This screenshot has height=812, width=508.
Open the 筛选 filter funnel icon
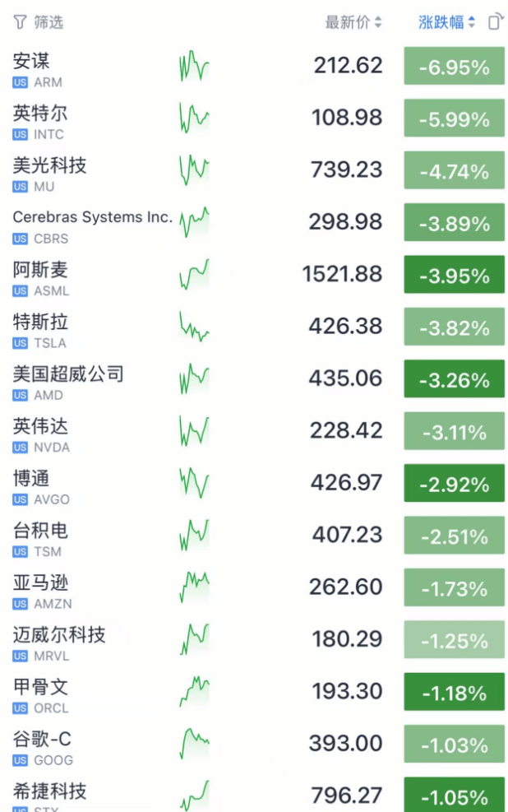coord(20,22)
